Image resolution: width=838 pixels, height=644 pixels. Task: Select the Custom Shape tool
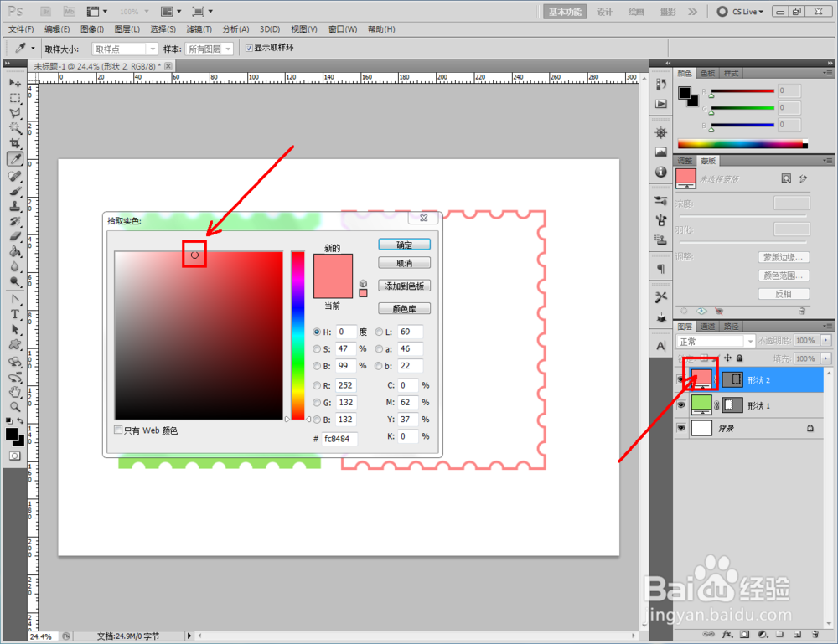pyautogui.click(x=15, y=344)
